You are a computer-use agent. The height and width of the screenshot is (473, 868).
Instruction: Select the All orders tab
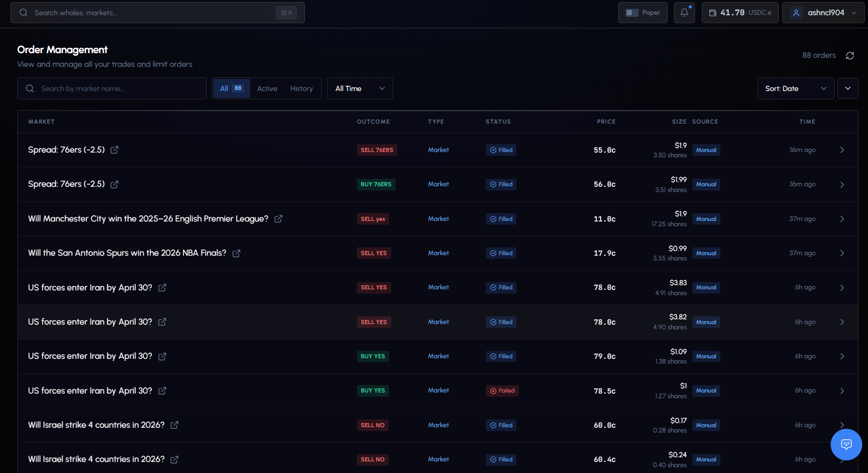[x=232, y=88]
